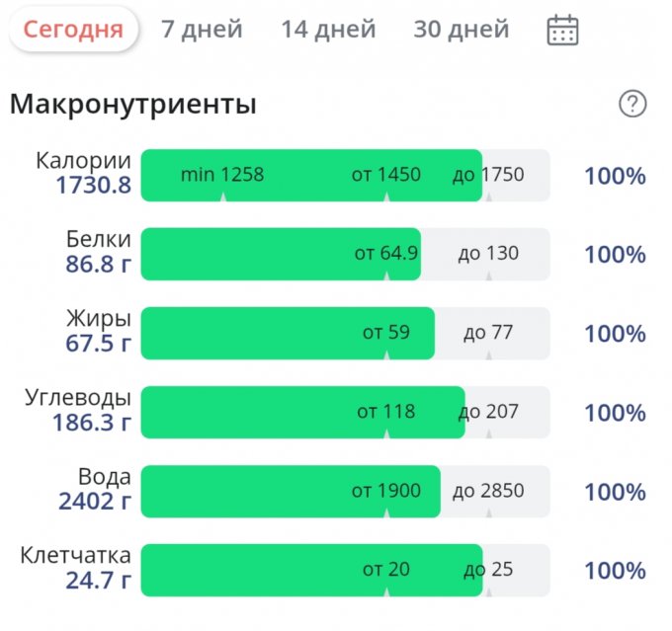The height and width of the screenshot is (631, 672).
Task: Tap the Вода 2402 г label
Action: (x=95, y=489)
